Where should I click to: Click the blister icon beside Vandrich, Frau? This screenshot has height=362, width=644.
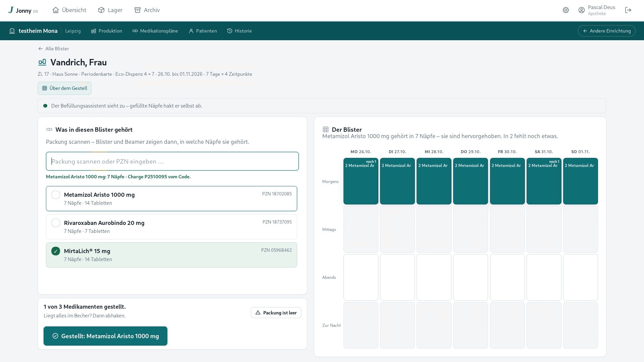pyautogui.click(x=42, y=62)
